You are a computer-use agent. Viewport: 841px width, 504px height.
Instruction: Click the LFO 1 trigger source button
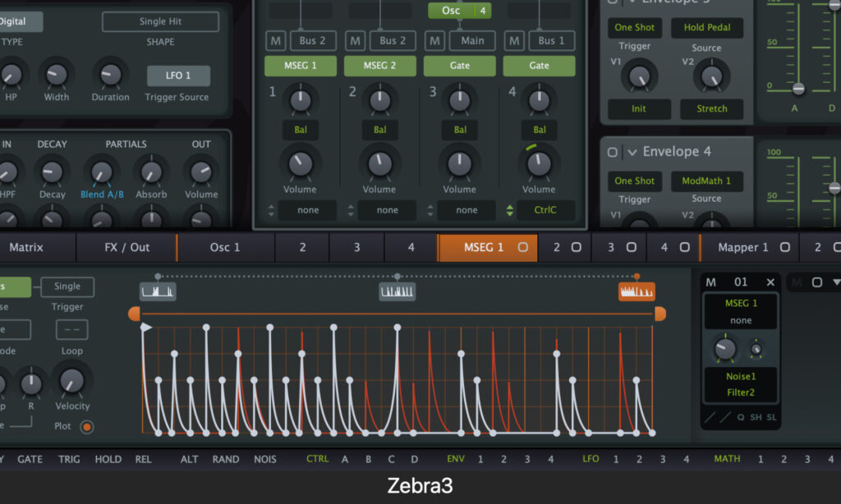[178, 76]
